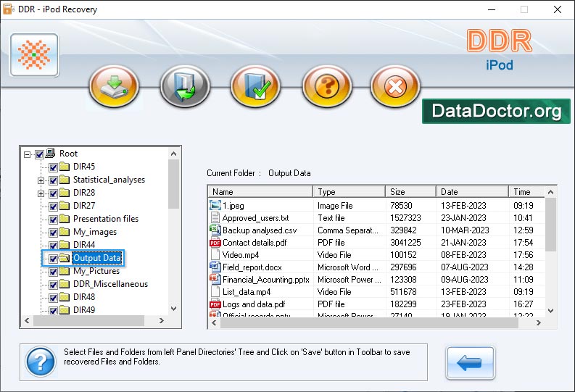Open the DataDoctor.org banner link
The height and width of the screenshot is (392, 575).
(x=496, y=111)
